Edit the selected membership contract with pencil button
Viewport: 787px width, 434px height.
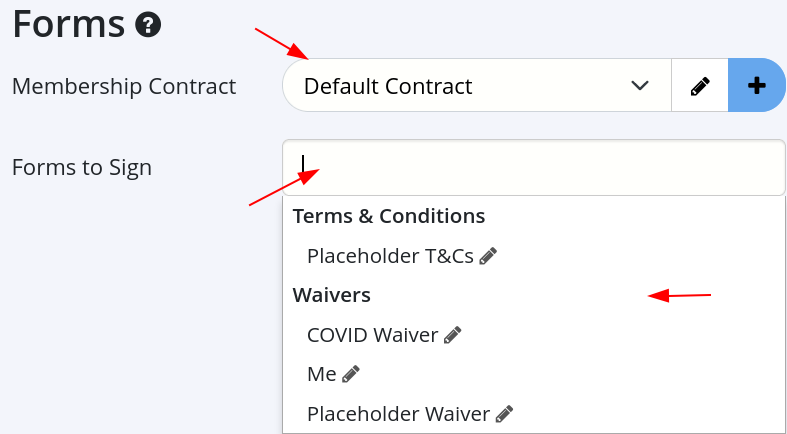(x=700, y=86)
